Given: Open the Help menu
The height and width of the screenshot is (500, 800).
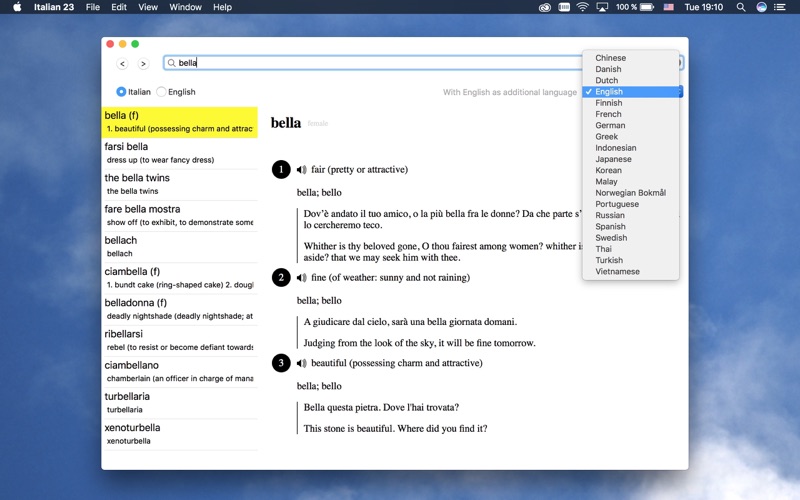Looking at the screenshot, I should pos(222,7).
